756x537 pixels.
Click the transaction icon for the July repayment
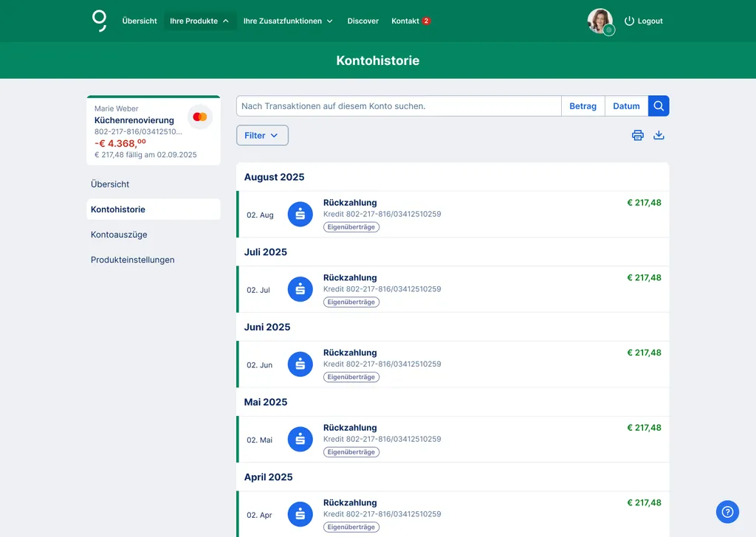click(300, 289)
